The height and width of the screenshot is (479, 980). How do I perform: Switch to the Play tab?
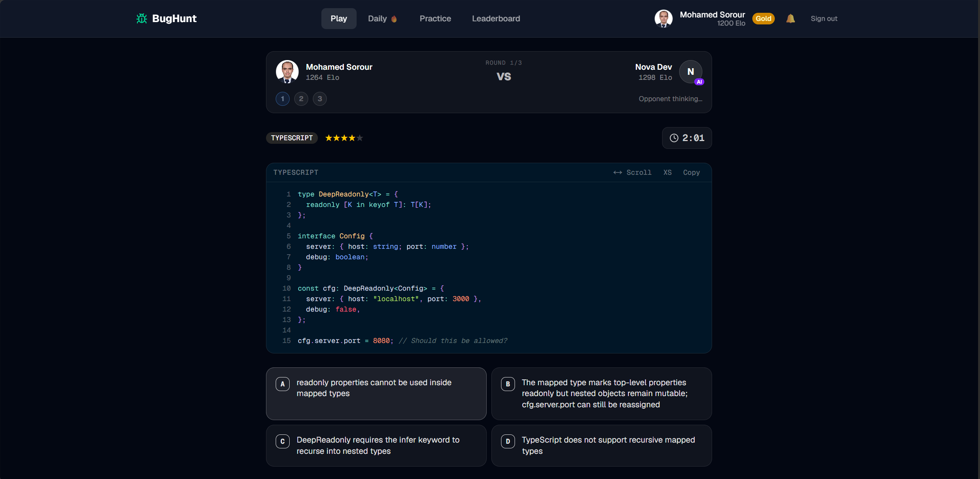338,19
